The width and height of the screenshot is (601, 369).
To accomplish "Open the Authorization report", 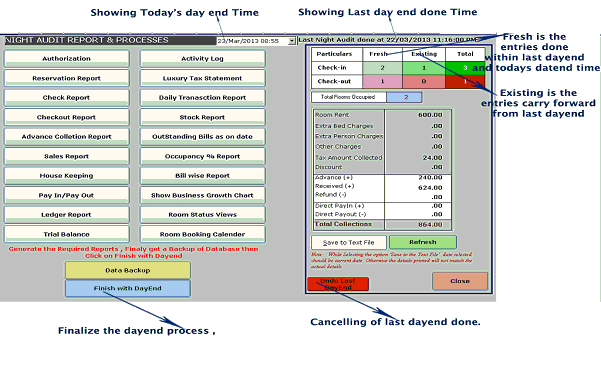I will click(x=67, y=59).
